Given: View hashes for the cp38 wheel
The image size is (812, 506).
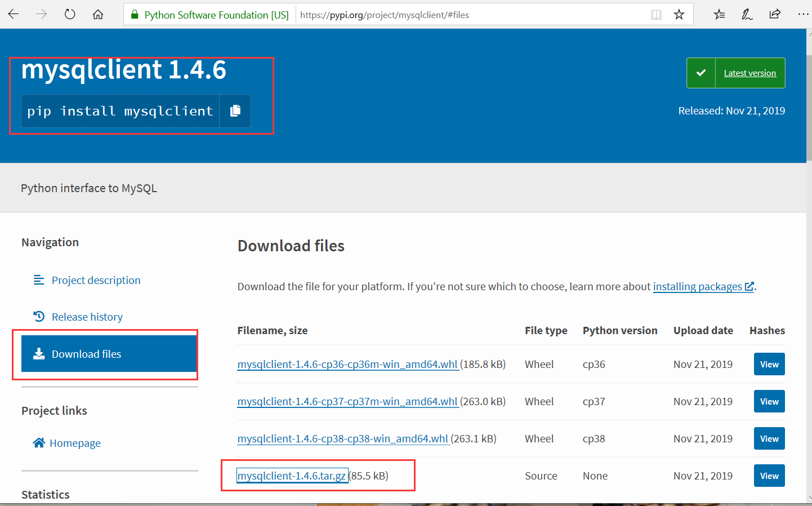Looking at the screenshot, I should [x=769, y=438].
